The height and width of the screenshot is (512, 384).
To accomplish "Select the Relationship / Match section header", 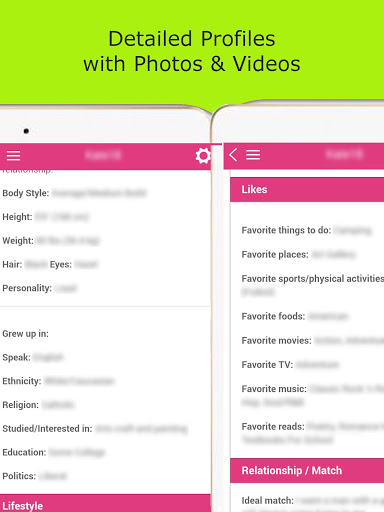I will click(307, 470).
